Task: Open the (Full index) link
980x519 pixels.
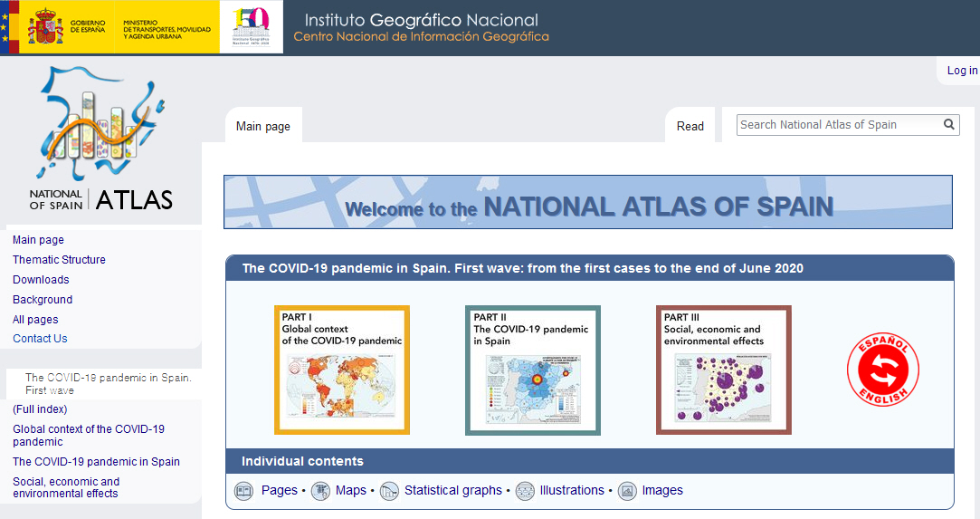Action: [x=40, y=408]
